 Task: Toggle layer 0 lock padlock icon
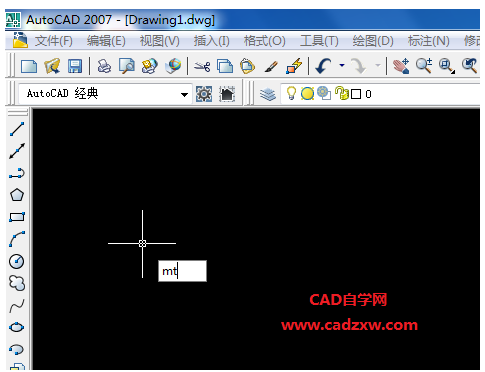point(342,93)
